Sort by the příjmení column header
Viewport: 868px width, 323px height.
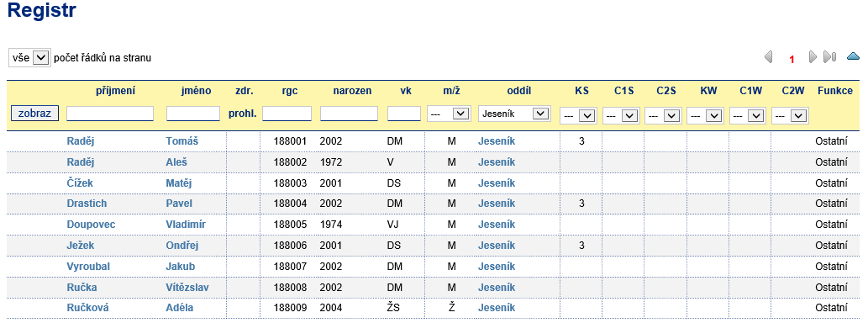click(114, 91)
